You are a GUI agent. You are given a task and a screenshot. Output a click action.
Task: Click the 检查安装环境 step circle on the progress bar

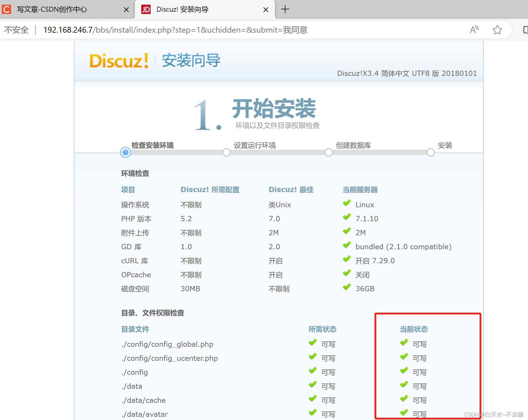126,152
